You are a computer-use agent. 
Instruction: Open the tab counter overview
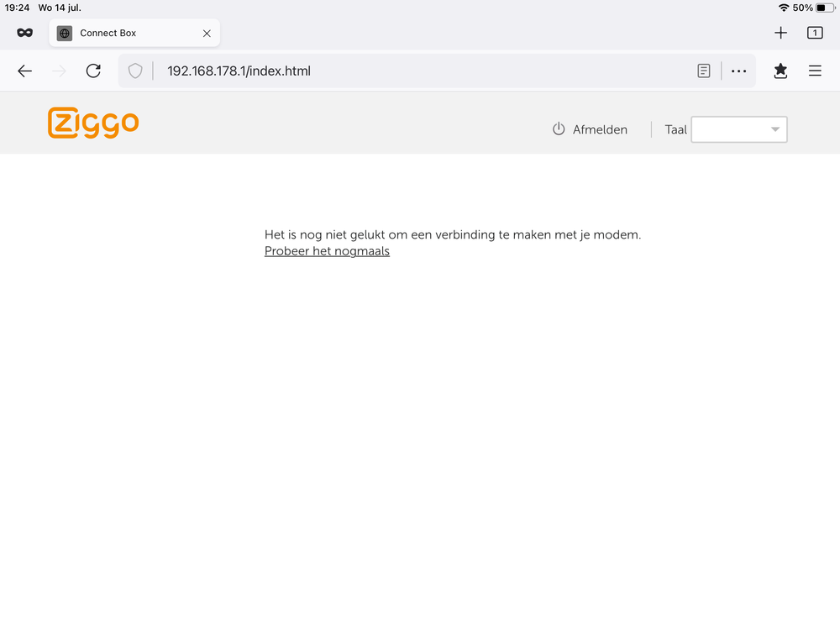(814, 33)
